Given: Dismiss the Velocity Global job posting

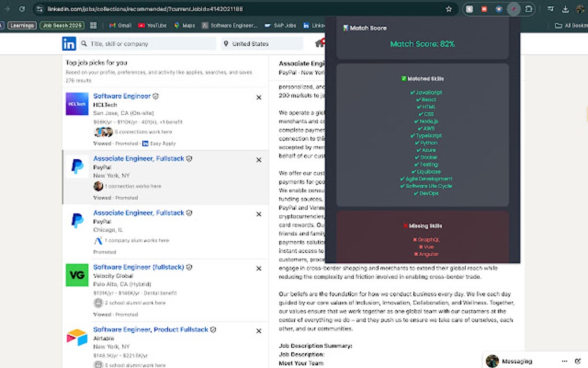Looking at the screenshot, I should [259, 268].
